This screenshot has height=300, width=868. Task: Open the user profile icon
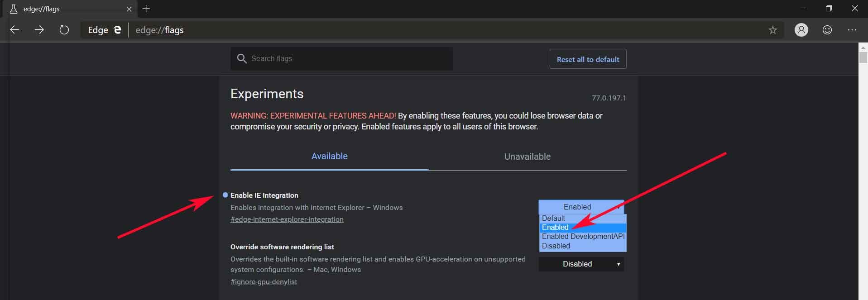(801, 30)
